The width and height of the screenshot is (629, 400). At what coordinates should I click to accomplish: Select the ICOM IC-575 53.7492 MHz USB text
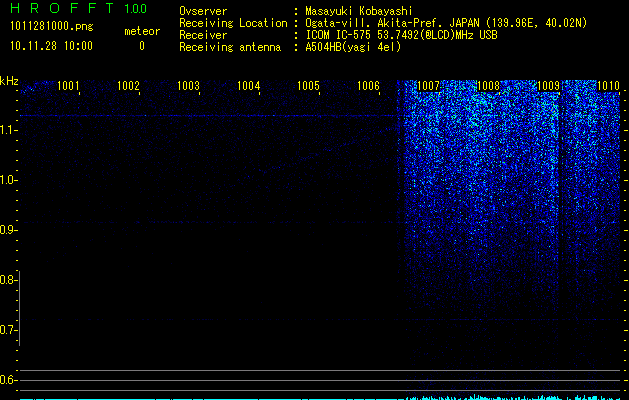(401, 35)
